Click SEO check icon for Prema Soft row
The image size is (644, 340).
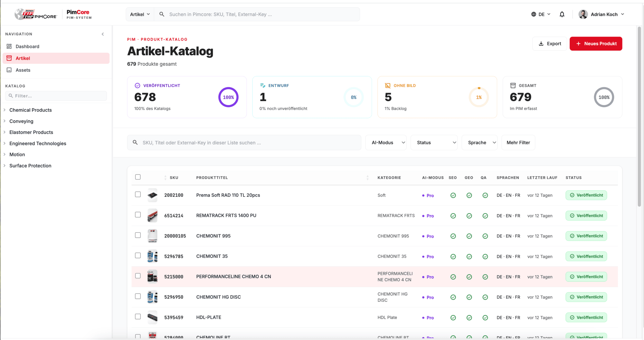(x=453, y=195)
